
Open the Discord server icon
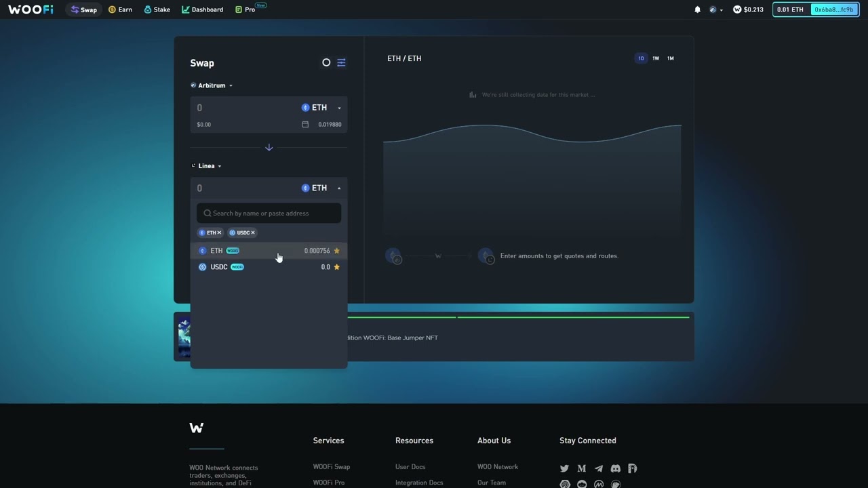pyautogui.click(x=615, y=468)
